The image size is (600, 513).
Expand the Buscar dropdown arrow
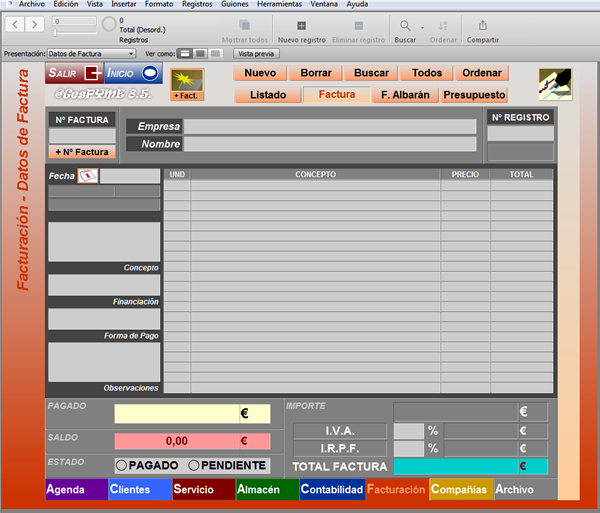tap(422, 28)
